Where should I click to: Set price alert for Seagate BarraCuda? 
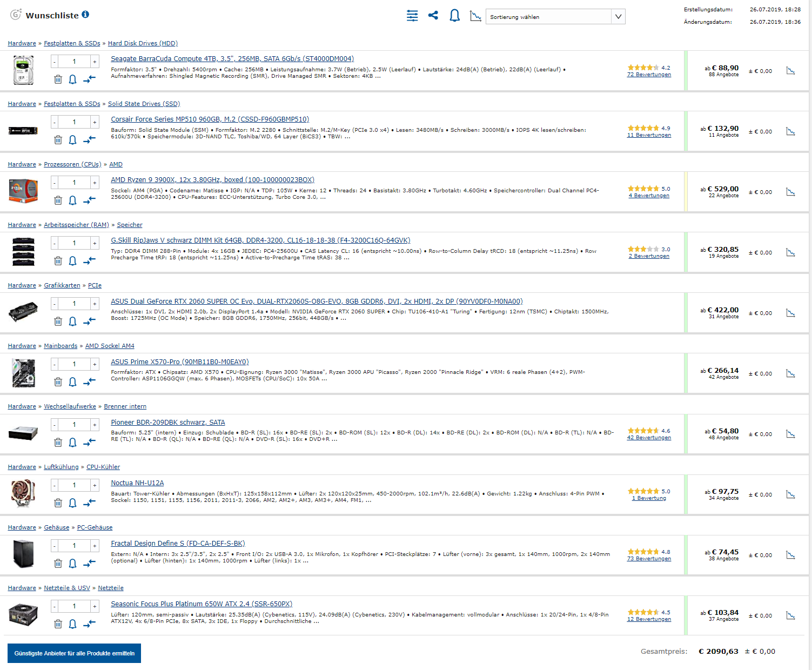click(72, 79)
